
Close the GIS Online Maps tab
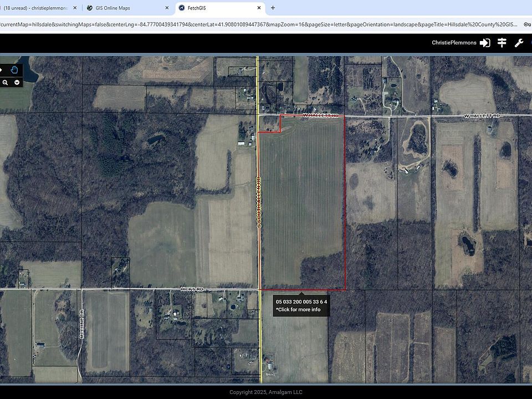coord(167,8)
